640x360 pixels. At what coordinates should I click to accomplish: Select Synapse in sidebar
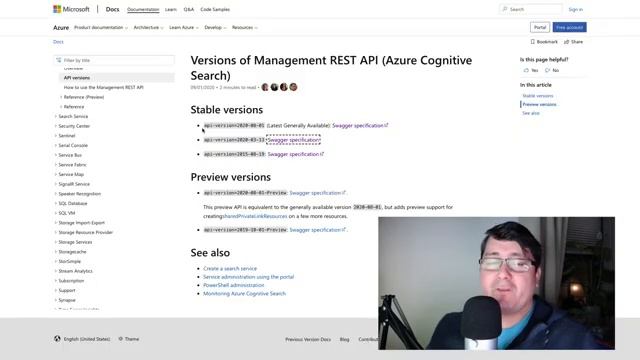click(67, 300)
